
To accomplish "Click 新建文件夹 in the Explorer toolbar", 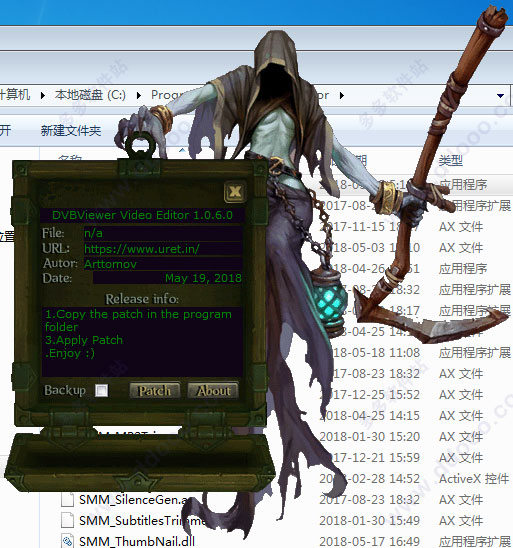I will (71, 131).
